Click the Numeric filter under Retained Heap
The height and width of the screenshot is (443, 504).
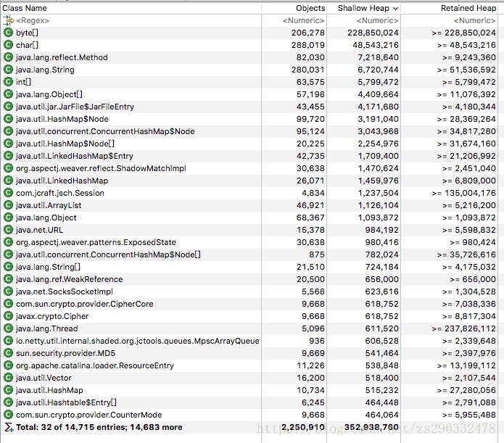(474, 20)
